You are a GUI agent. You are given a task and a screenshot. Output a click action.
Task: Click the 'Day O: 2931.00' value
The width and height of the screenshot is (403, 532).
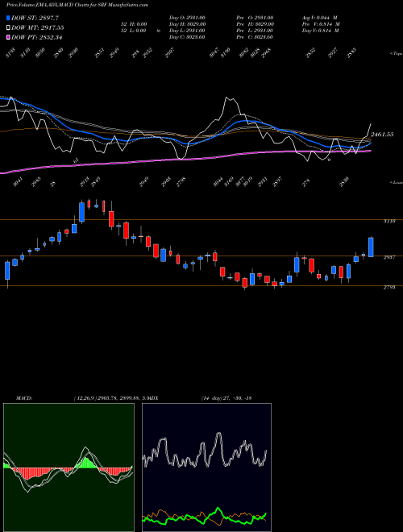click(187, 18)
